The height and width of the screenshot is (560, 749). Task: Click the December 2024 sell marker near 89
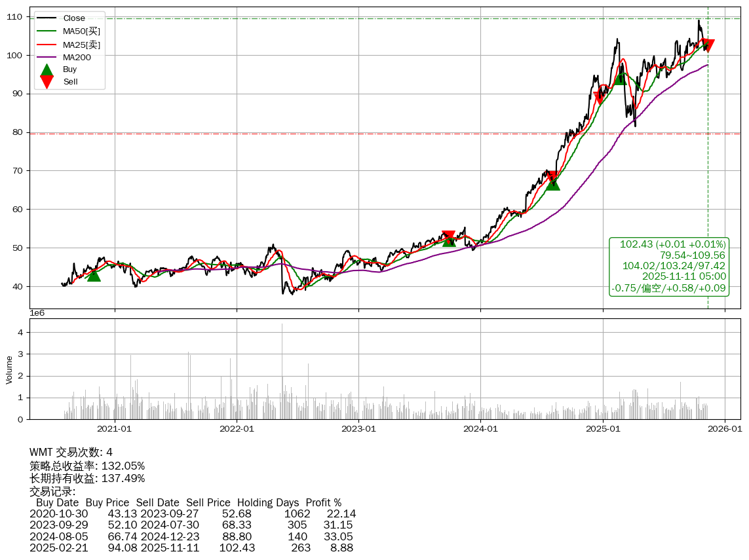pyautogui.click(x=599, y=98)
